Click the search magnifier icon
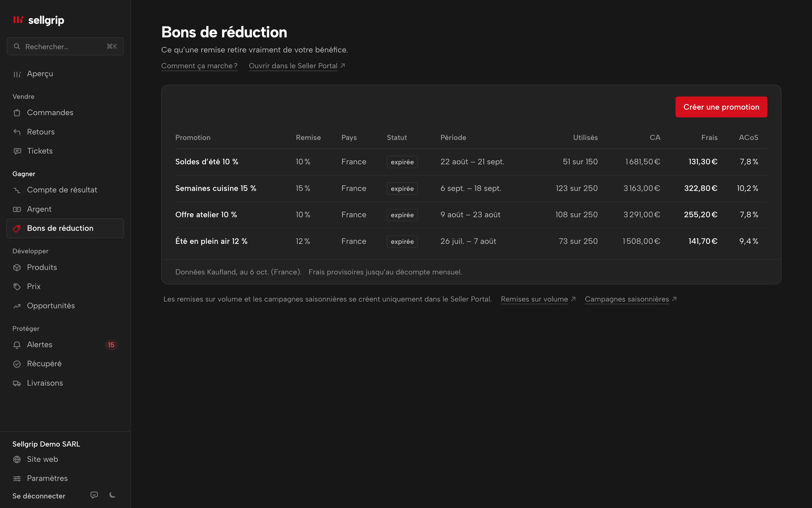The image size is (812, 508). pos(17,46)
